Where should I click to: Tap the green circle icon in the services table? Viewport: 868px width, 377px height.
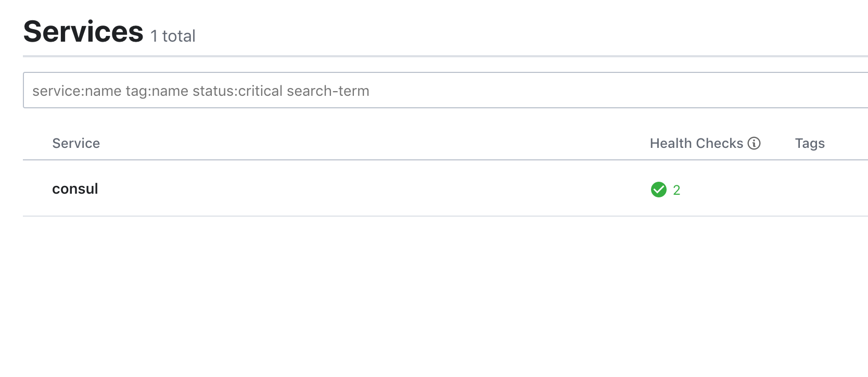point(658,190)
